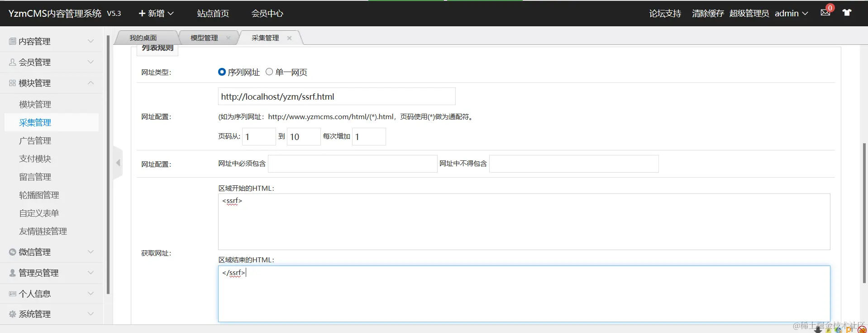Switch to 采集管理 tab
Image resolution: width=868 pixels, height=333 pixels.
point(265,38)
